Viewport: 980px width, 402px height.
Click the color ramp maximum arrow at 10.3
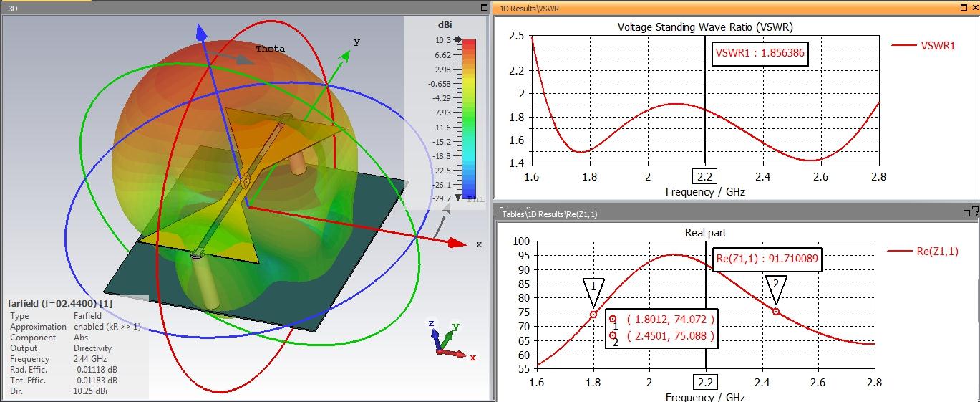(x=458, y=41)
